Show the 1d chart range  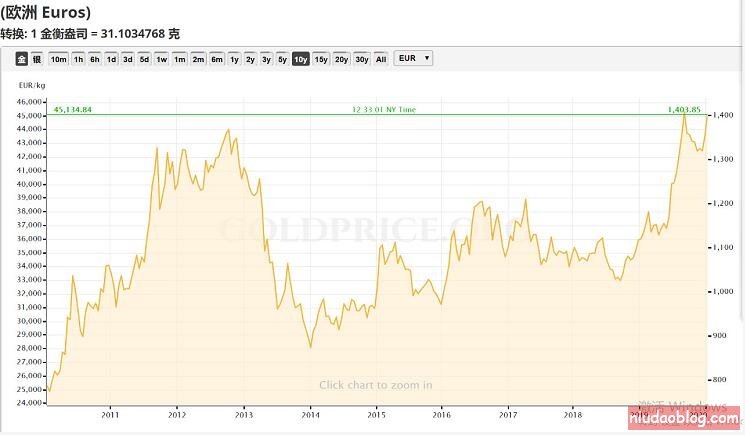click(111, 59)
